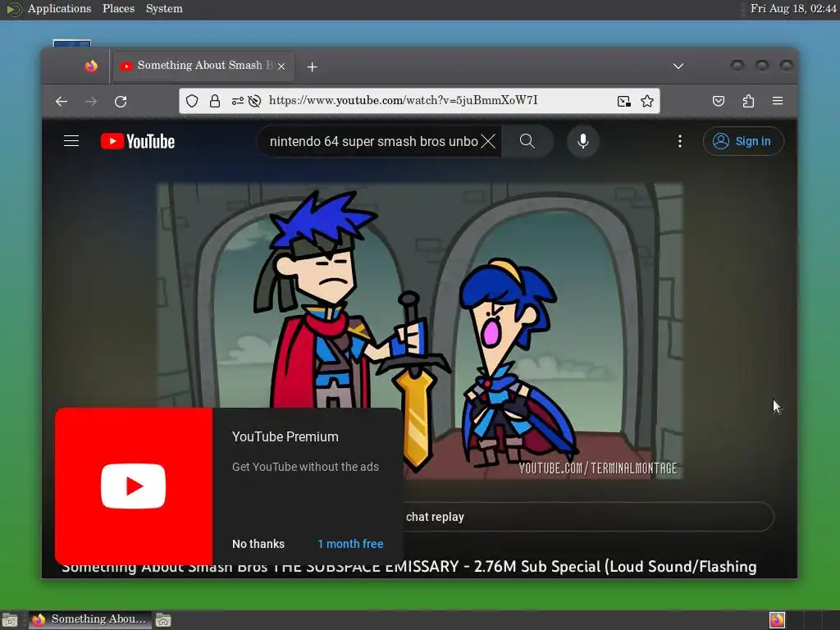The height and width of the screenshot is (630, 840).
Task: Focus the YouTube search field
Action: pos(373,141)
